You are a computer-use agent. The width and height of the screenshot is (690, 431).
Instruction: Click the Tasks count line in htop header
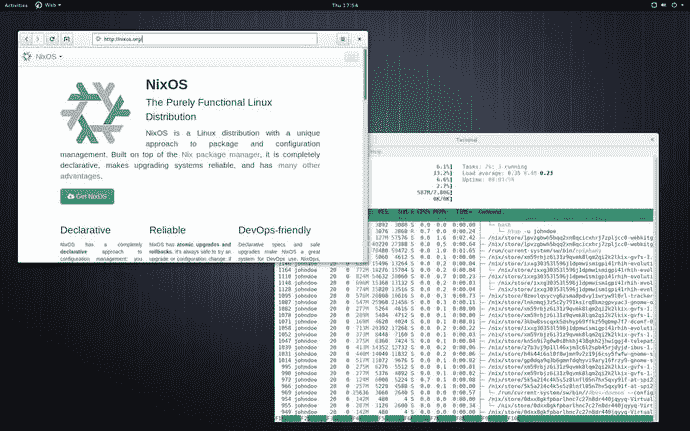[495, 167]
